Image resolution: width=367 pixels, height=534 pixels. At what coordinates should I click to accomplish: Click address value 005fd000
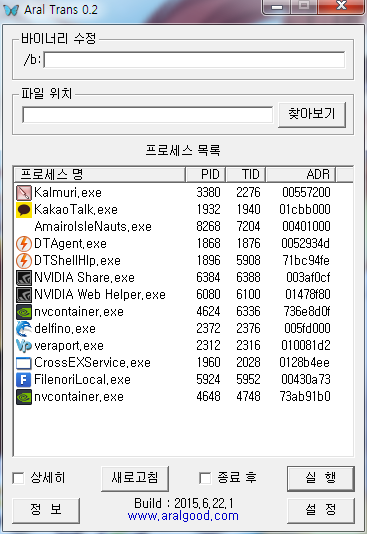(307, 329)
